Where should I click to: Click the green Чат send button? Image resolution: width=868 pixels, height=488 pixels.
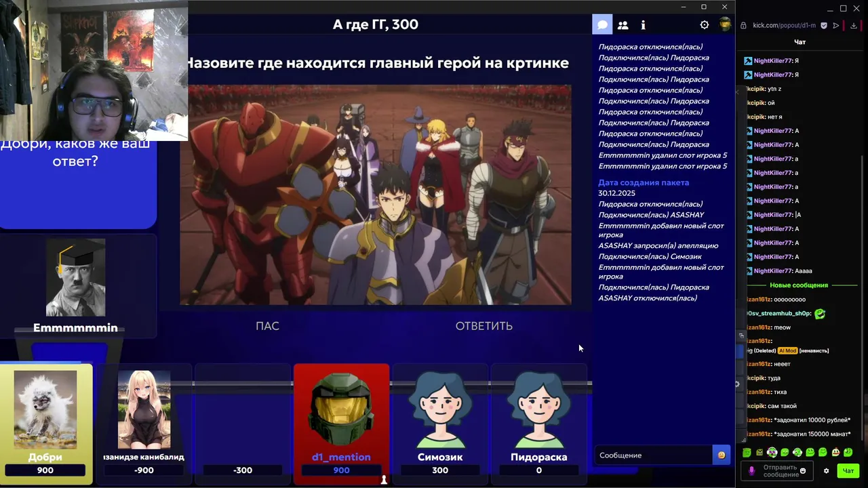point(848,470)
